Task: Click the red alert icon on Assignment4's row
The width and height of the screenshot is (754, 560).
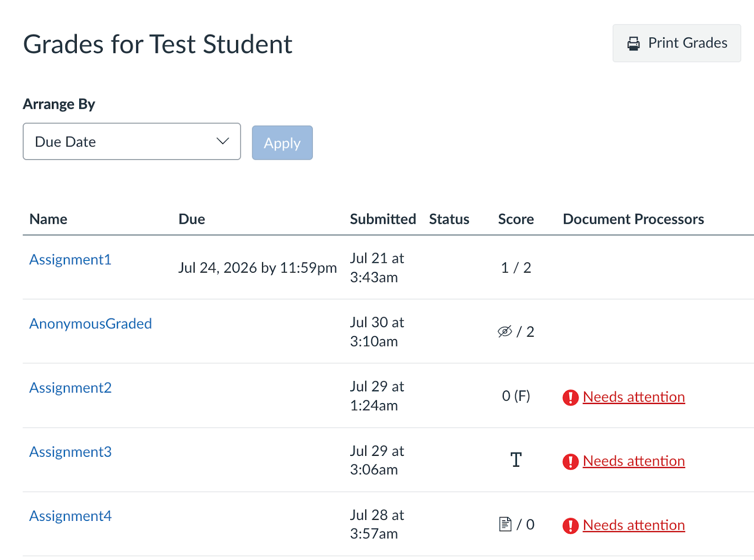Action: (x=571, y=525)
